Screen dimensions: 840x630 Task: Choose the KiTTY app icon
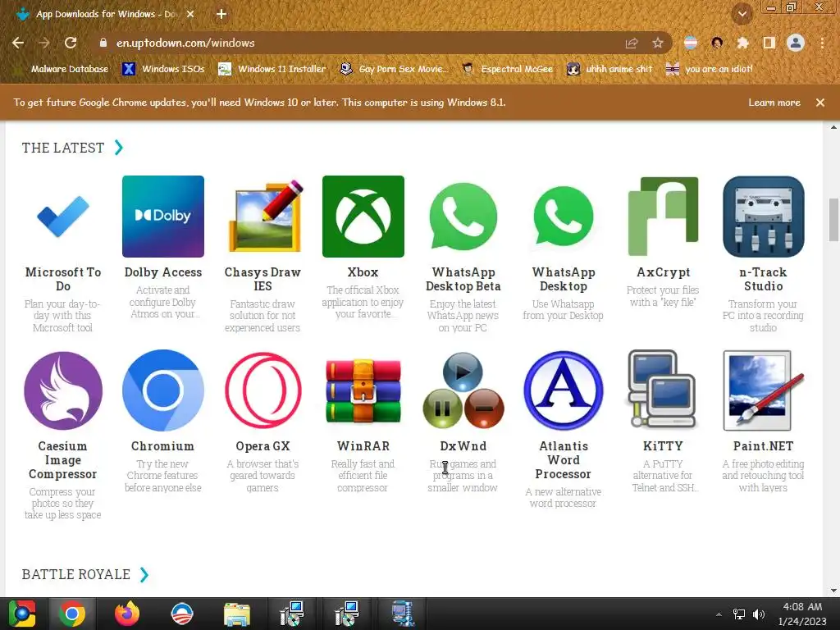(663, 390)
